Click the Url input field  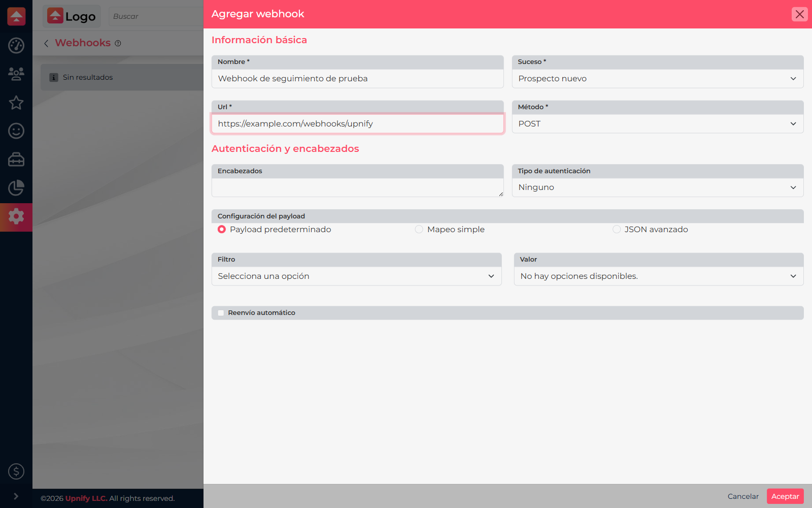pos(358,124)
